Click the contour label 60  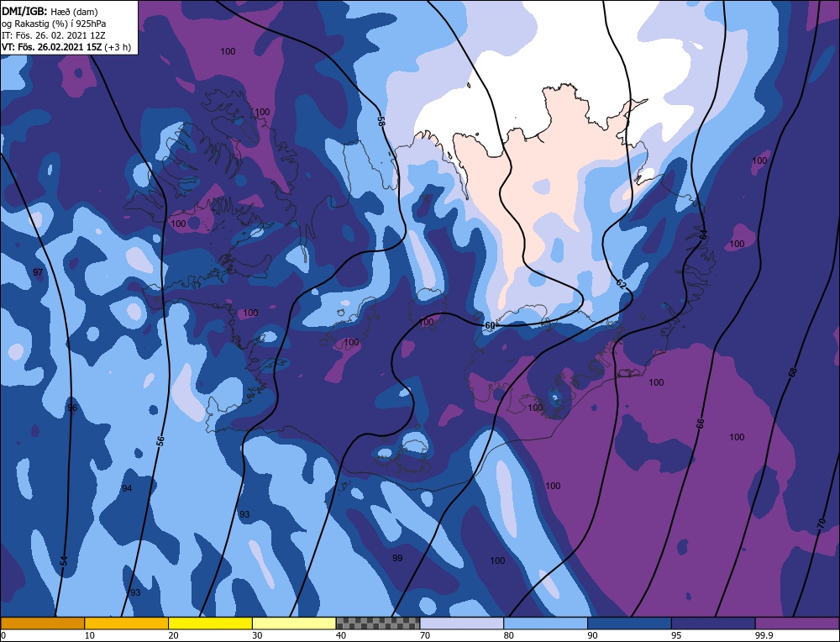(x=490, y=326)
